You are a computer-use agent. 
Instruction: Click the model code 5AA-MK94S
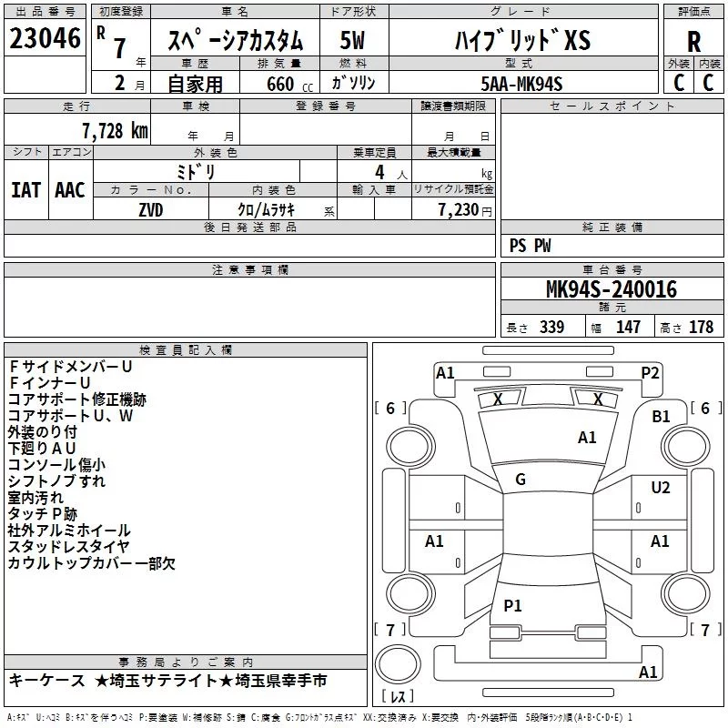pyautogui.click(x=521, y=84)
